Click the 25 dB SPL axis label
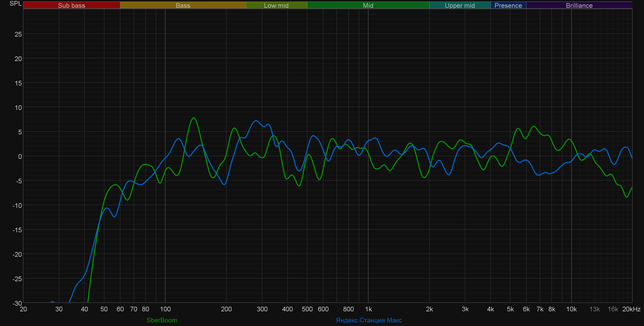 pyautogui.click(x=18, y=34)
